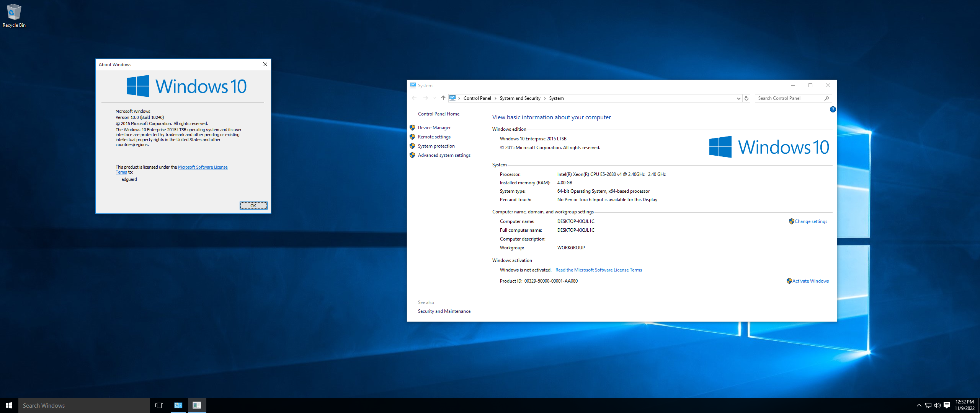
Task: Click the shield icon beside Remote settings
Action: (x=412, y=137)
